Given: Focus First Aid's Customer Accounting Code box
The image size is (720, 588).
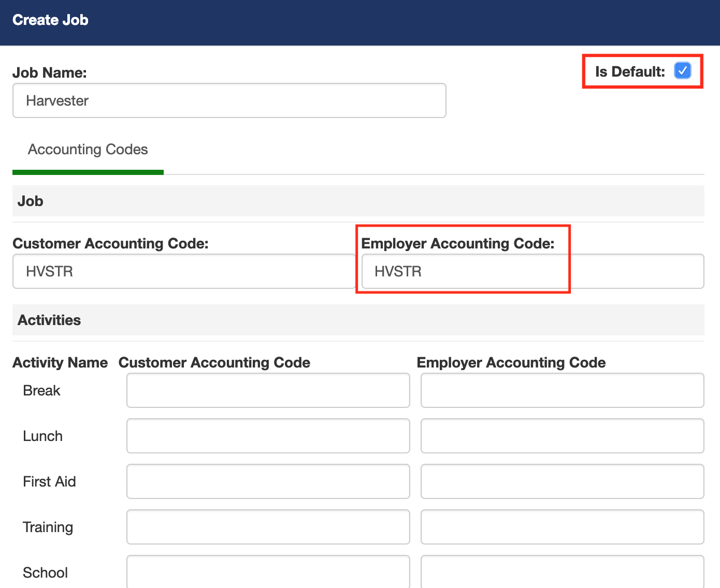Looking at the screenshot, I should [268, 481].
